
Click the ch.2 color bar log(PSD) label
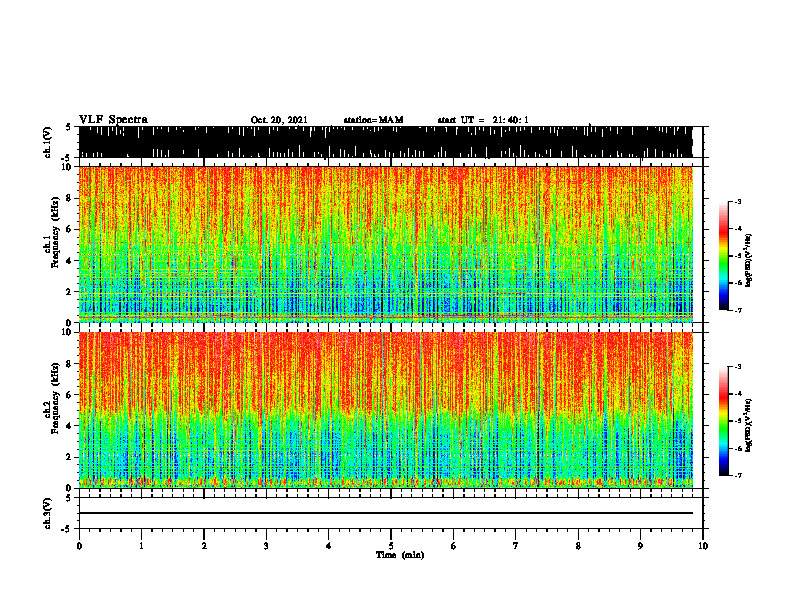(x=748, y=425)
